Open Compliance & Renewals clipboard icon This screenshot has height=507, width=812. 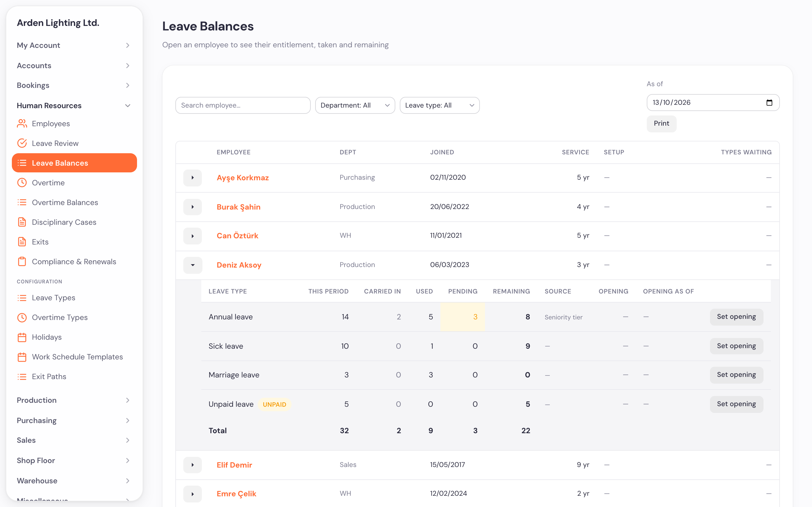pyautogui.click(x=22, y=262)
